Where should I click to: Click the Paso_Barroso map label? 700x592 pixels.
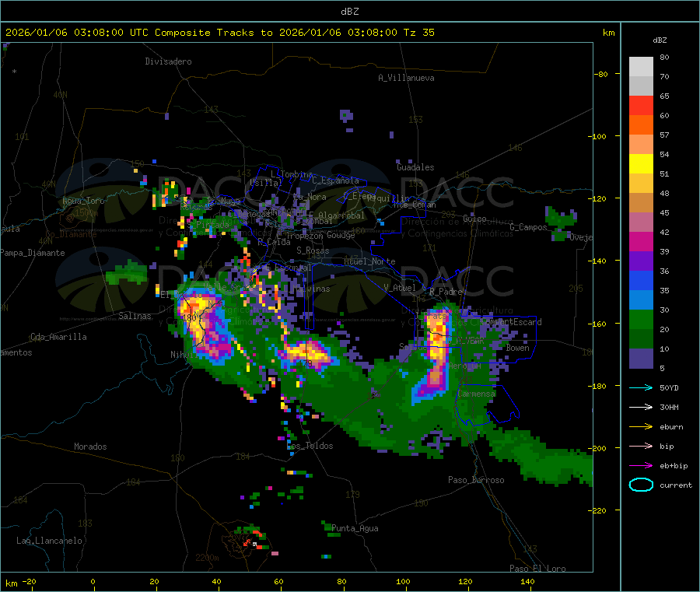point(476,480)
